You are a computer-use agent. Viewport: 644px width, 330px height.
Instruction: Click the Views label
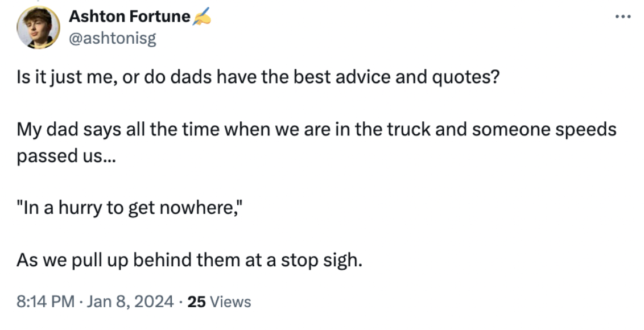click(230, 302)
